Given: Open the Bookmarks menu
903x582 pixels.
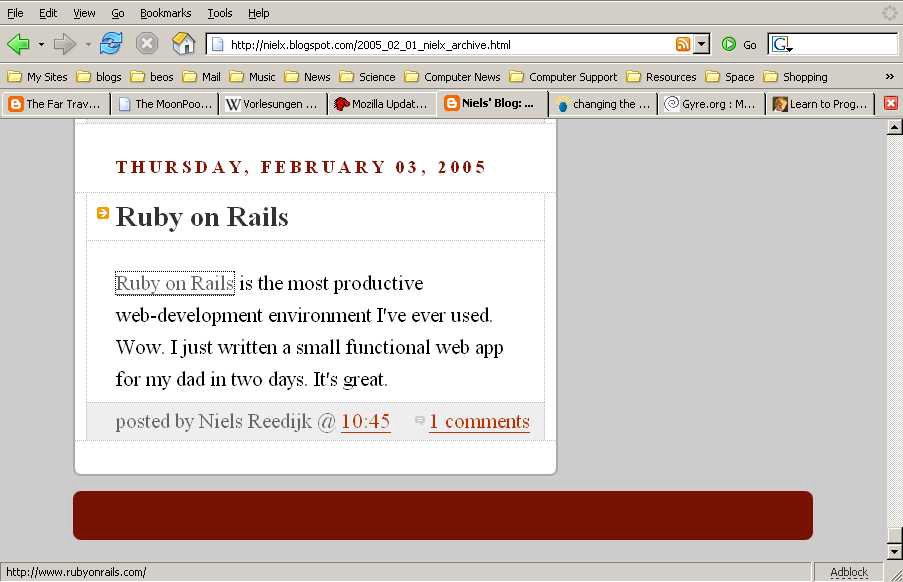Looking at the screenshot, I should click(165, 13).
